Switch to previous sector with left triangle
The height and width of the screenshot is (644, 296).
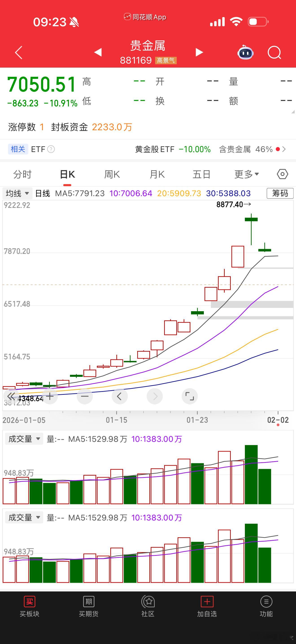[x=98, y=52]
